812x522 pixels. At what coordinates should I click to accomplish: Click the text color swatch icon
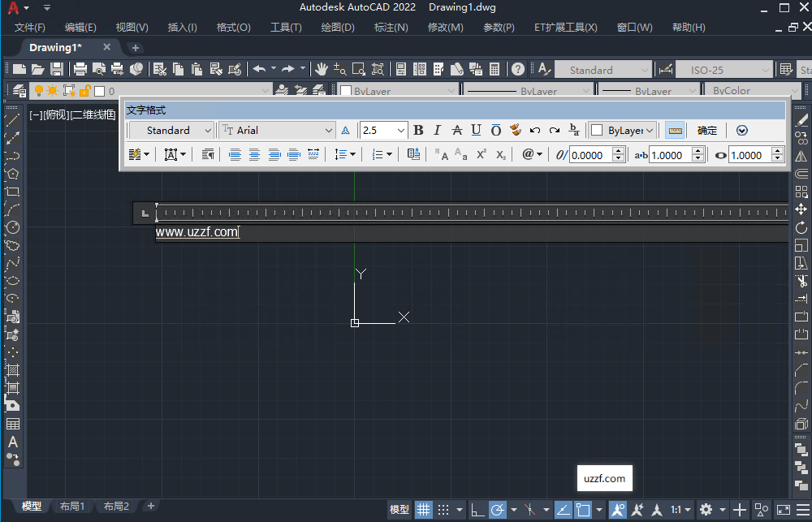(516, 130)
